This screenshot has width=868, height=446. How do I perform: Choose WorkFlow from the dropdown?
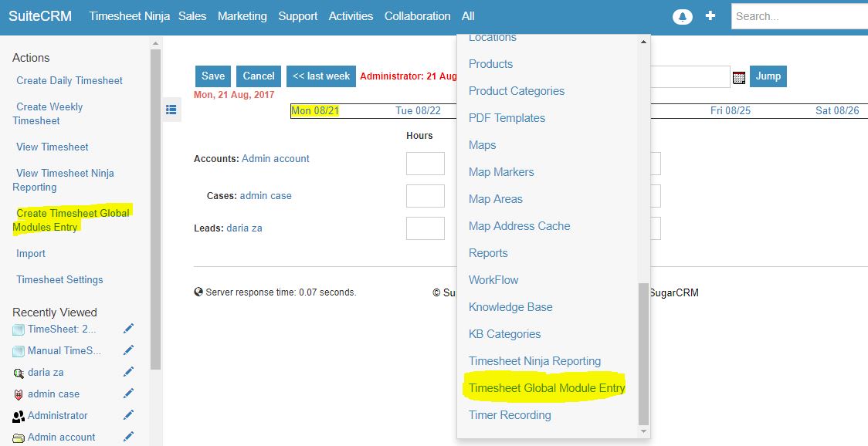click(x=493, y=281)
